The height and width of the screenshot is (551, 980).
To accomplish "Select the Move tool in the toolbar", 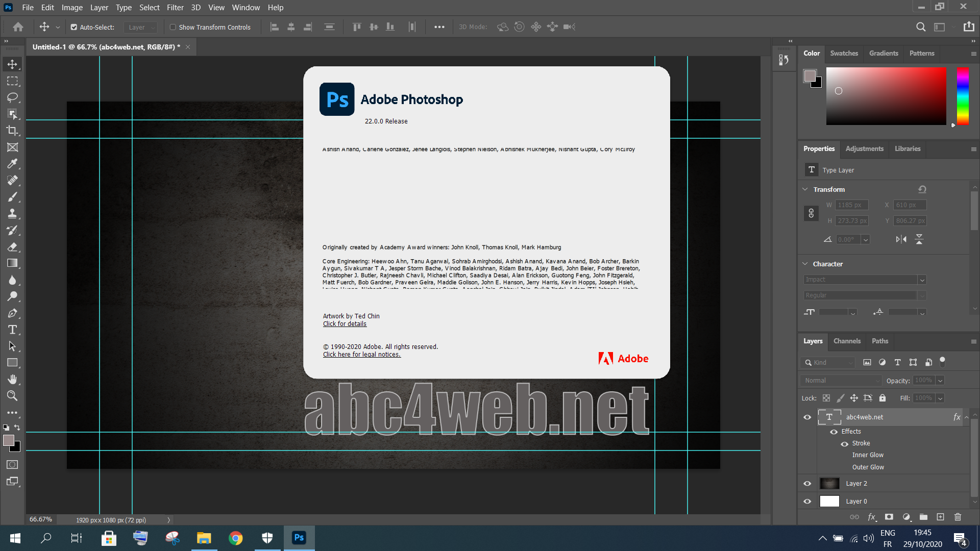I will [x=12, y=64].
